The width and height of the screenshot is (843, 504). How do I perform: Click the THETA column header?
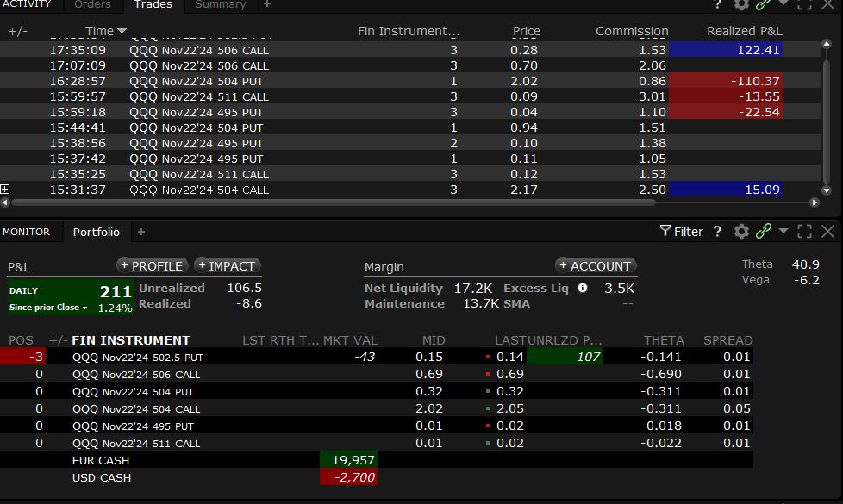664,340
